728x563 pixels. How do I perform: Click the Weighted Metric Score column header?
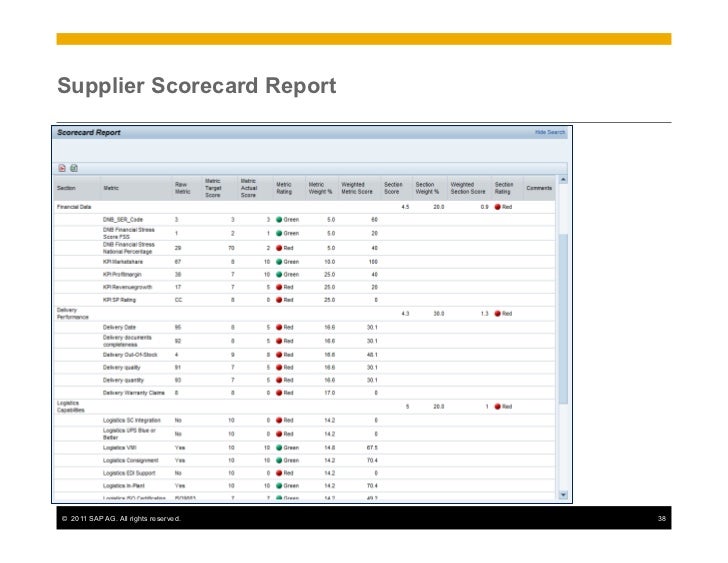pyautogui.click(x=357, y=188)
